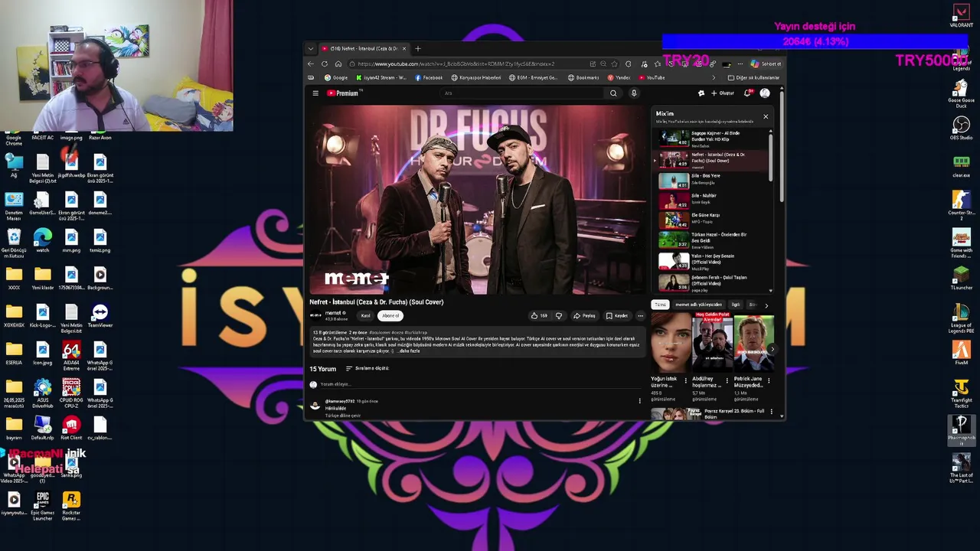Open TeamViewer desktop icon
Screen dimensions: 980x551
click(x=100, y=315)
